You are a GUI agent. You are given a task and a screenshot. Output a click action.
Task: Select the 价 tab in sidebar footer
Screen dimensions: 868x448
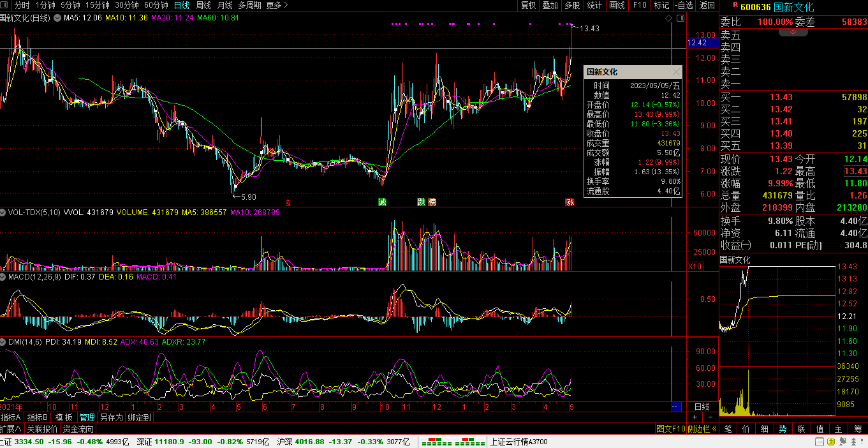click(x=746, y=429)
